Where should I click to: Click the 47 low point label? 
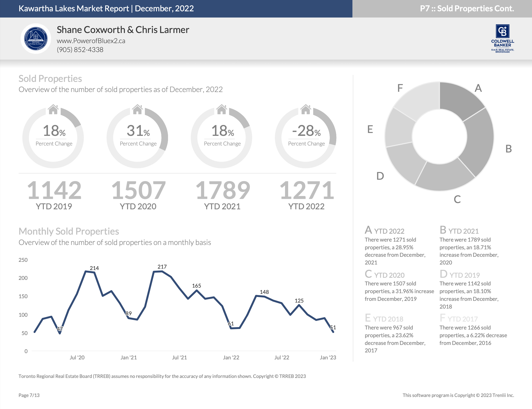(x=60, y=329)
